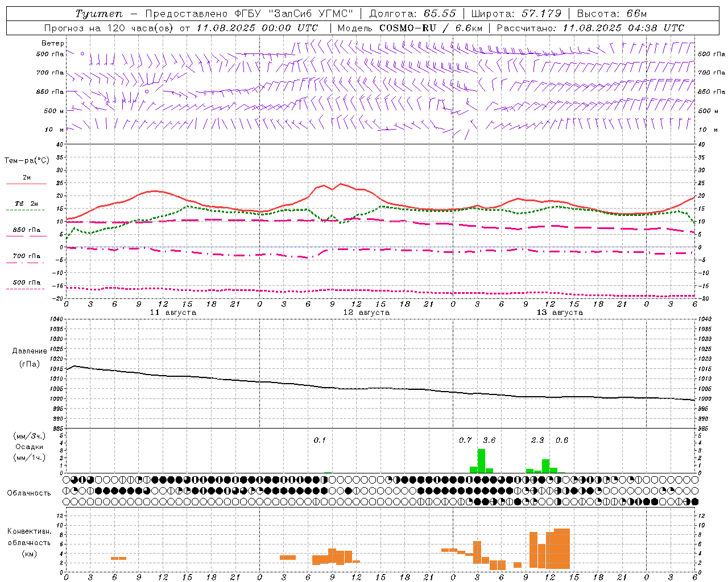The height and width of the screenshot is (582, 728).
Task: Click the "(мм/1ч.)" precipitation unit label
Action: click(x=30, y=458)
